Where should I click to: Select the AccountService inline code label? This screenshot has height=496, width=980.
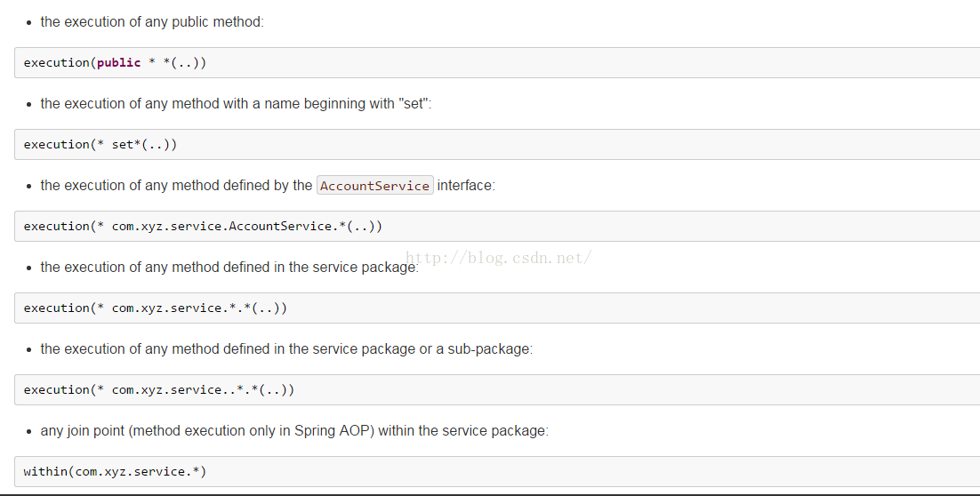(x=375, y=186)
